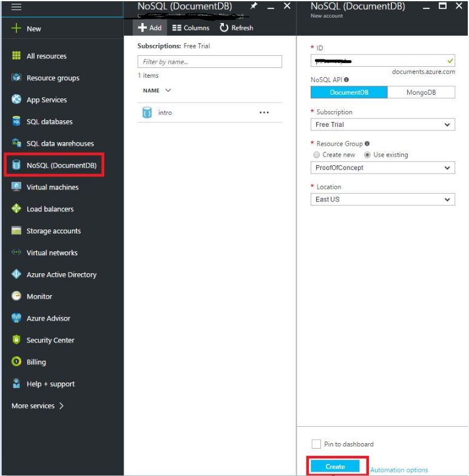Choose the DocumentDB API option
Viewport: 469px width, 476px height.
(x=349, y=92)
